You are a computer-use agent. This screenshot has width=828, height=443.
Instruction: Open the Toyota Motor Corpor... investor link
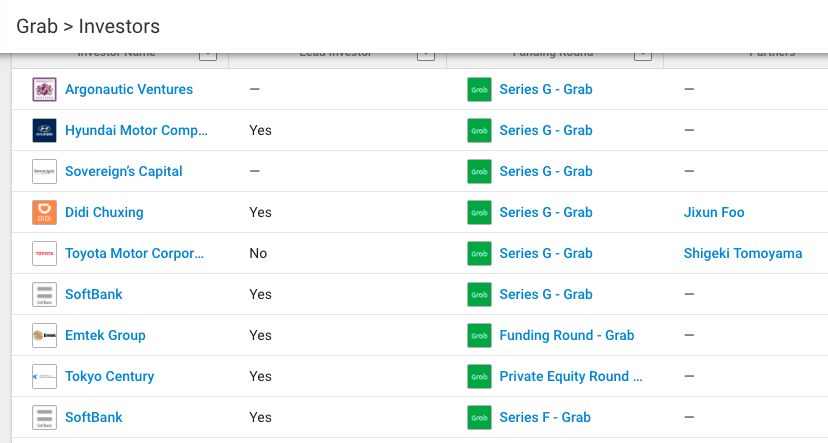point(134,253)
